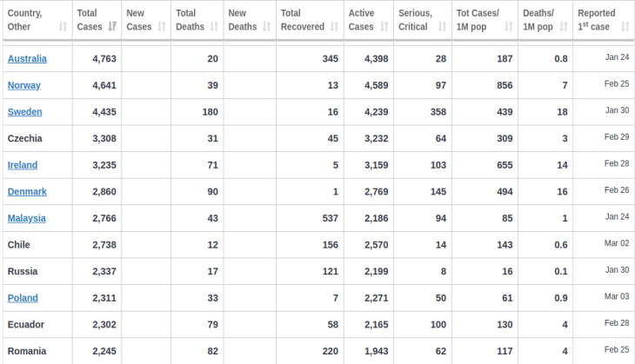Viewport: 635px width, 364px height.
Task: Click the Total Cases column header text
Action: [90, 20]
